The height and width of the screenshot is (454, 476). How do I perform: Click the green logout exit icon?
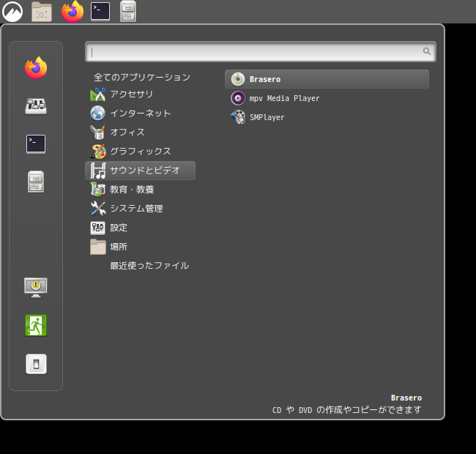click(36, 325)
